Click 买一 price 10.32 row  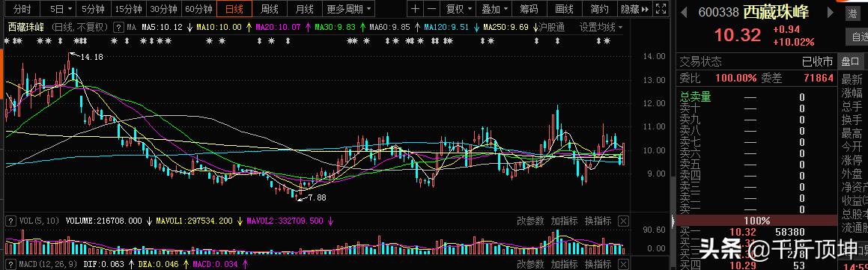(x=756, y=233)
